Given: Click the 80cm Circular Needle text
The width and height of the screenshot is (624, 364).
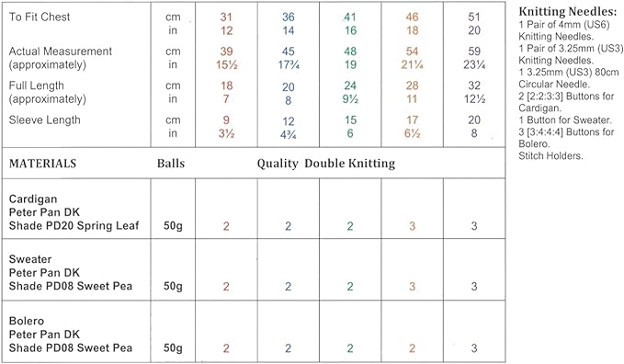Looking at the screenshot, I should coord(569,78).
